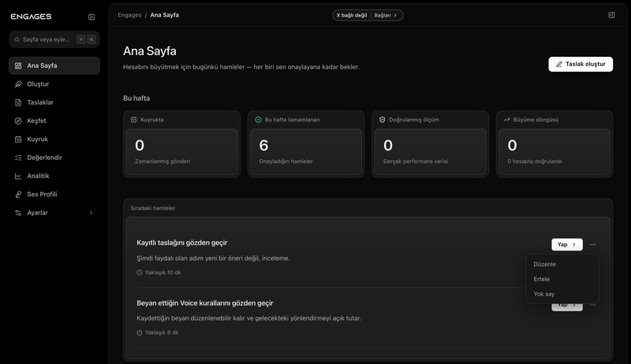Screen dimensions: 631x364
Task: Click the Onayladığın hamleler label
Action: click(x=286, y=161)
